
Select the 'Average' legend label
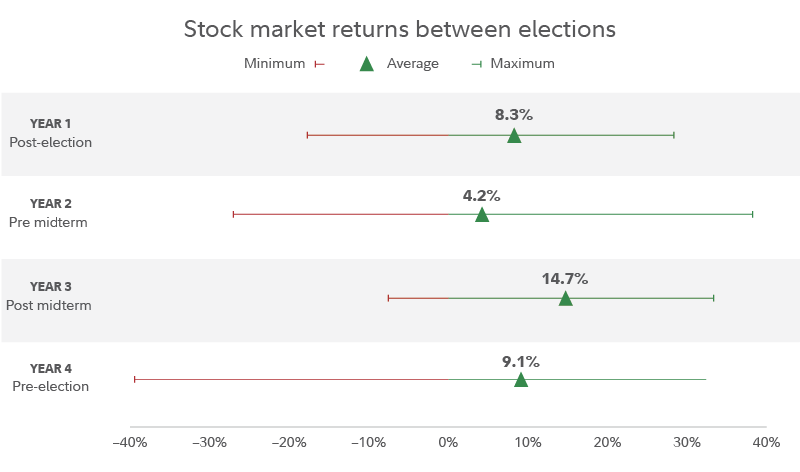[x=413, y=64]
